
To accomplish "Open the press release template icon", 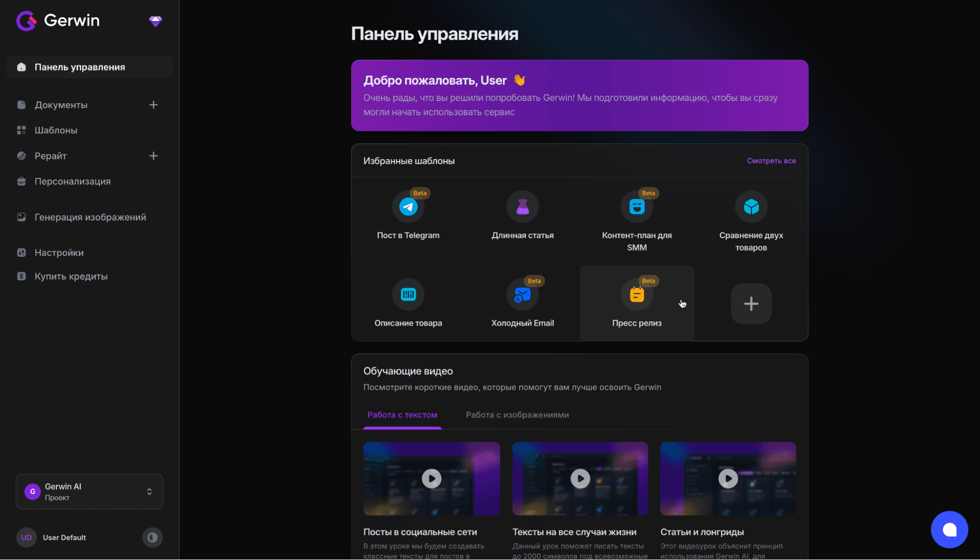I will [636, 294].
